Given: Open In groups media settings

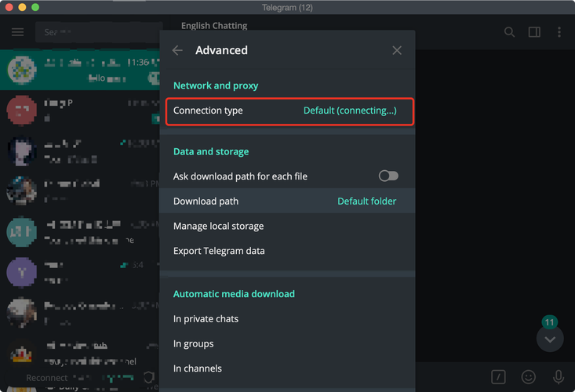Looking at the screenshot, I should pyautogui.click(x=287, y=343).
